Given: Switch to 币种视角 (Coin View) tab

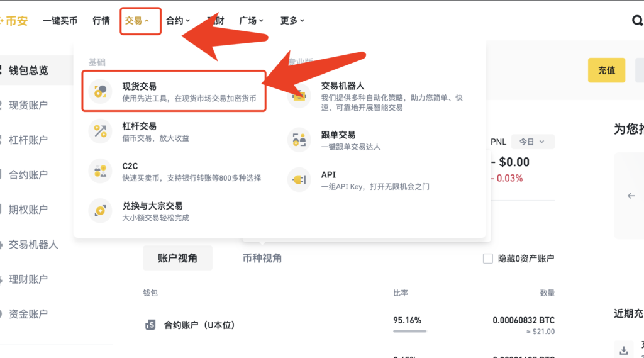Looking at the screenshot, I should coord(262,258).
